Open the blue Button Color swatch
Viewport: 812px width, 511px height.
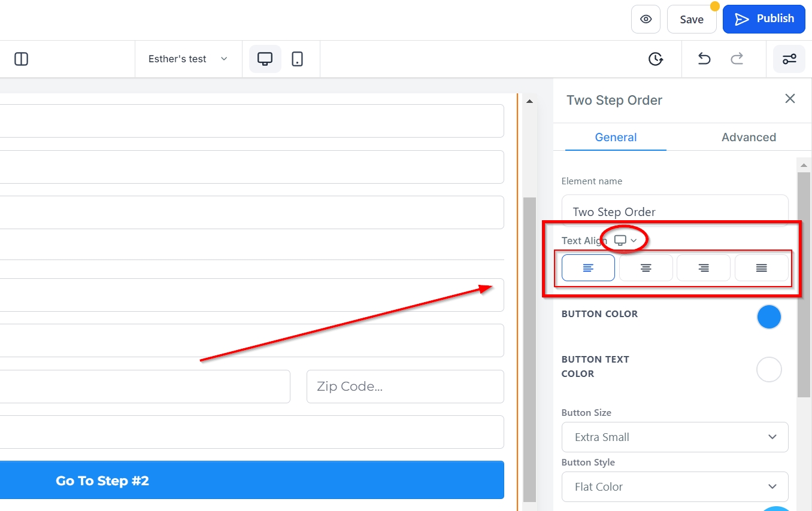[769, 317]
